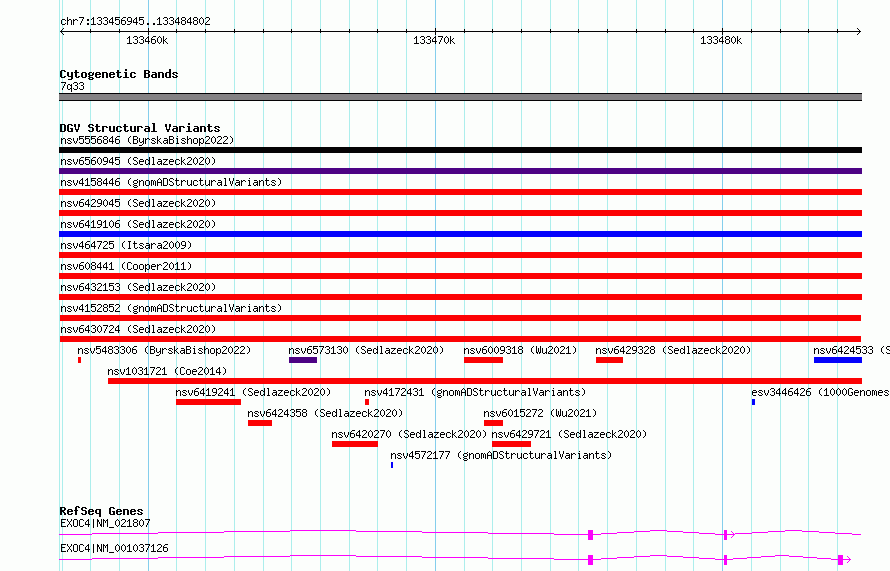Click nsv6573130 (Sedlazeck2020) label
890x571 pixels.
[x=366, y=350]
